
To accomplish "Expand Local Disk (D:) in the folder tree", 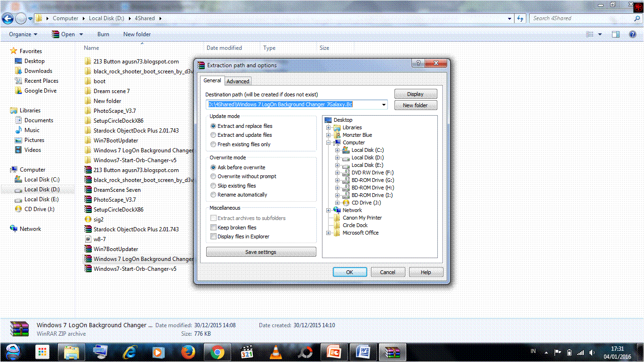I will point(338,157).
